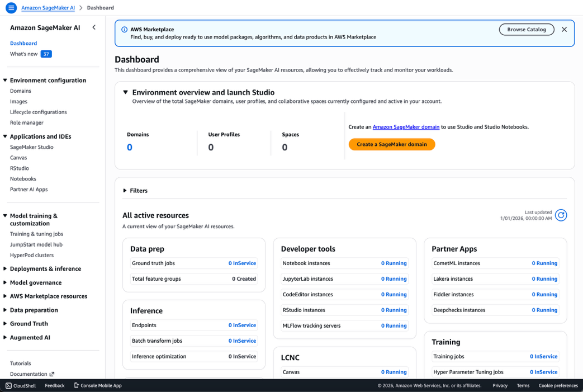Open MLFlow tracking servers 0 Running
583x392 pixels.
click(394, 325)
